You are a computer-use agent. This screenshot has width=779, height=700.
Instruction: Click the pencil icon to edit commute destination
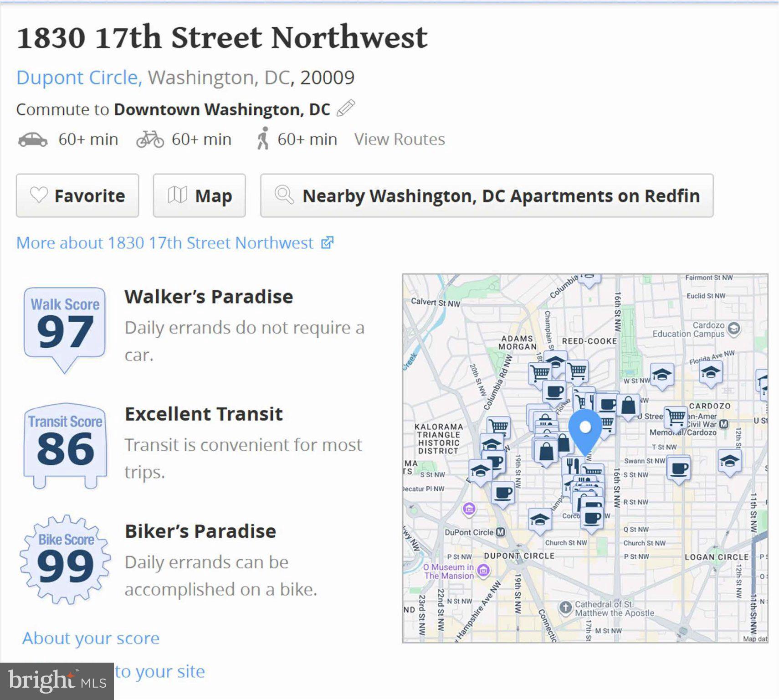[345, 108]
